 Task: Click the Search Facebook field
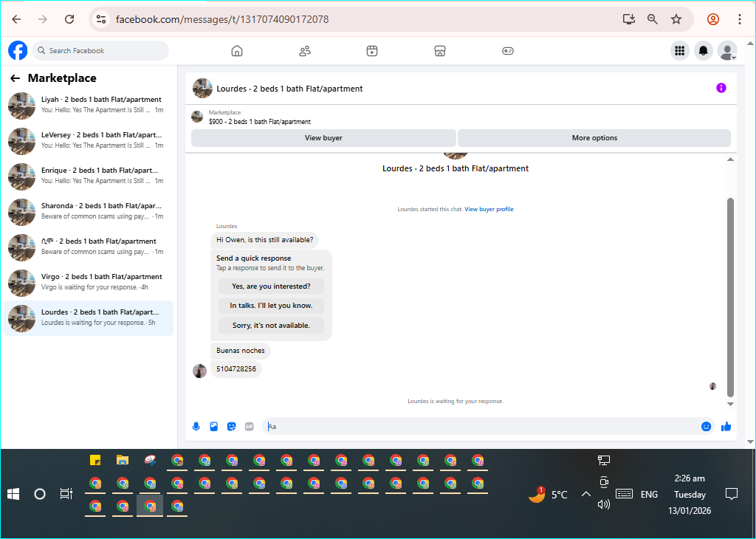coord(100,51)
